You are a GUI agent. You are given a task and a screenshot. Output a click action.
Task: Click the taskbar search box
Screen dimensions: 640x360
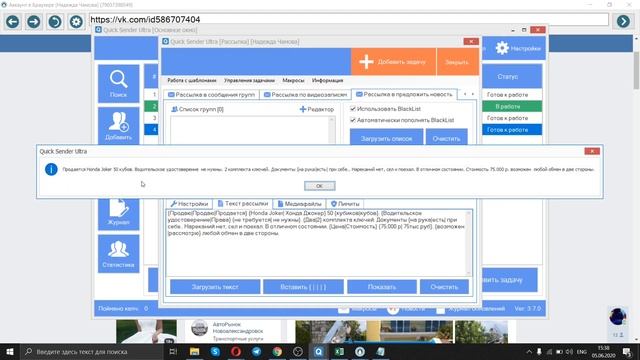click(92, 351)
